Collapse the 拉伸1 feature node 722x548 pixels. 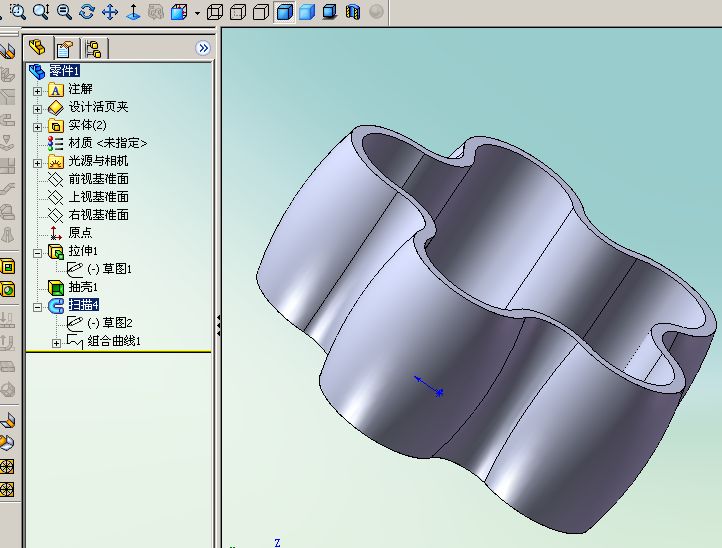pyautogui.click(x=38, y=253)
